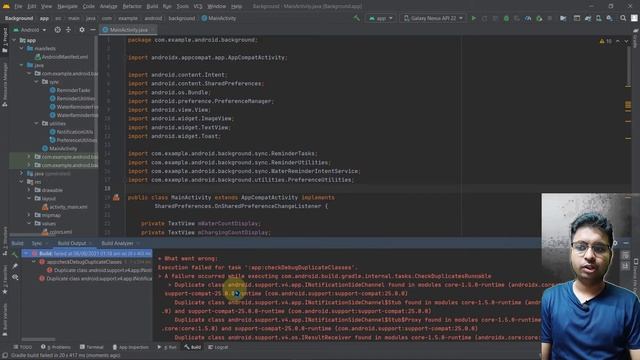Open the File menu
This screenshot has width=640, height=360.
[18, 6]
